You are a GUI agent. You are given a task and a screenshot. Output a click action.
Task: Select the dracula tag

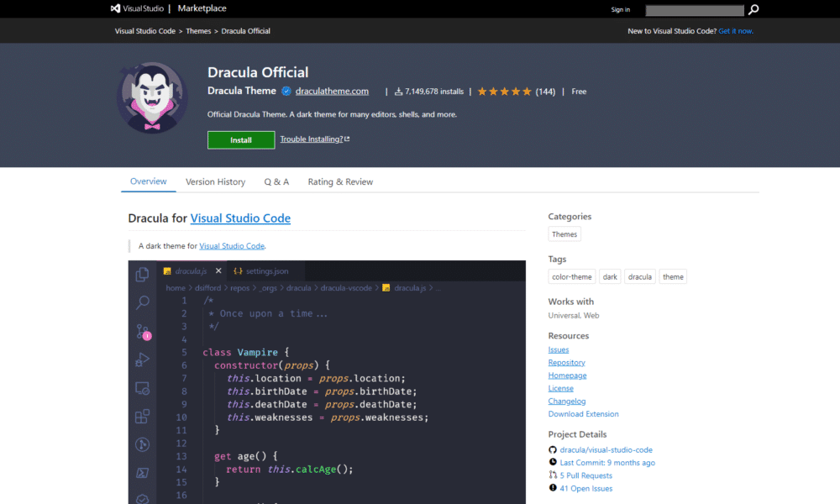[639, 277]
